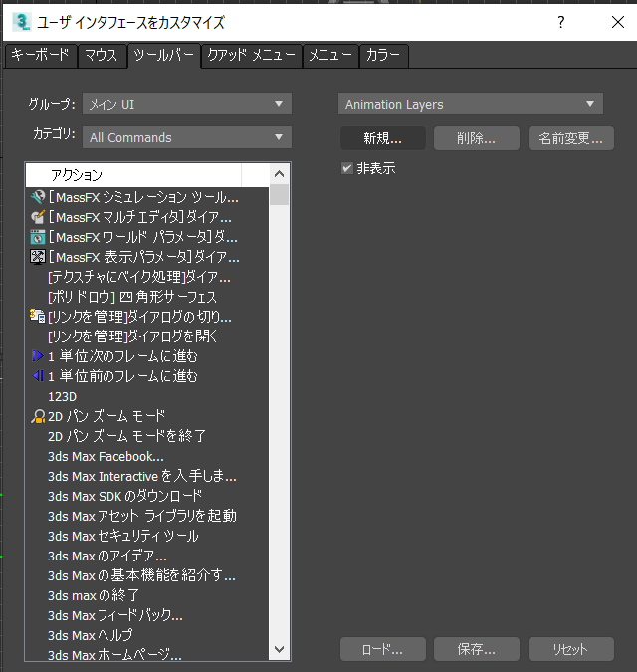
Task: Select 3ds Max Interactive を入手 action
Action: [x=142, y=476]
